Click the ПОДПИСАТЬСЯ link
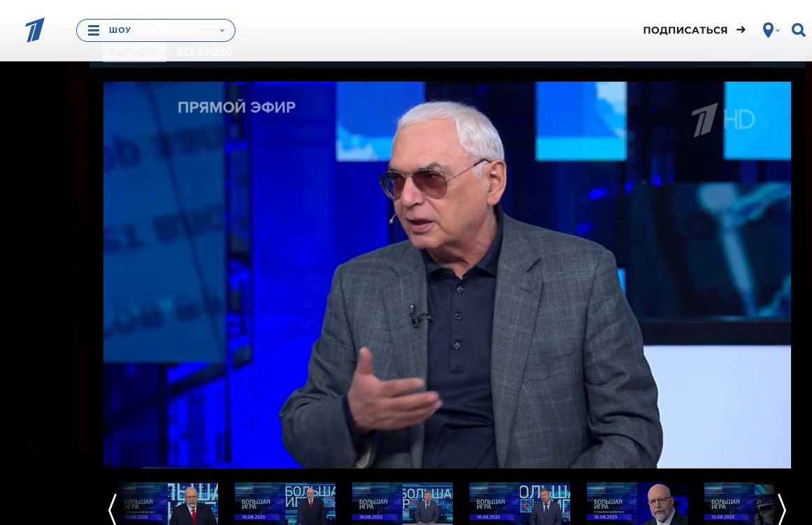 685,30
